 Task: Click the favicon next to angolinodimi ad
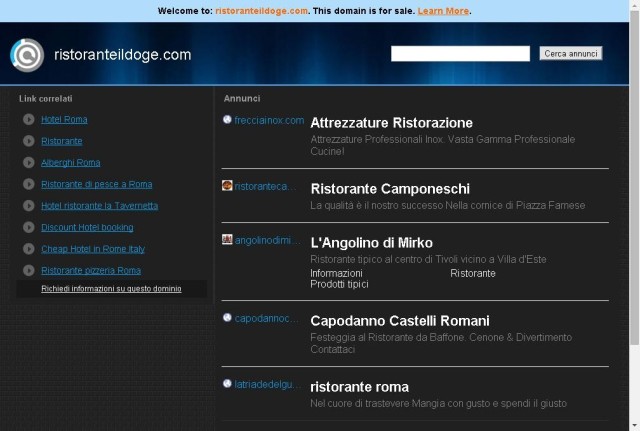[x=227, y=239]
